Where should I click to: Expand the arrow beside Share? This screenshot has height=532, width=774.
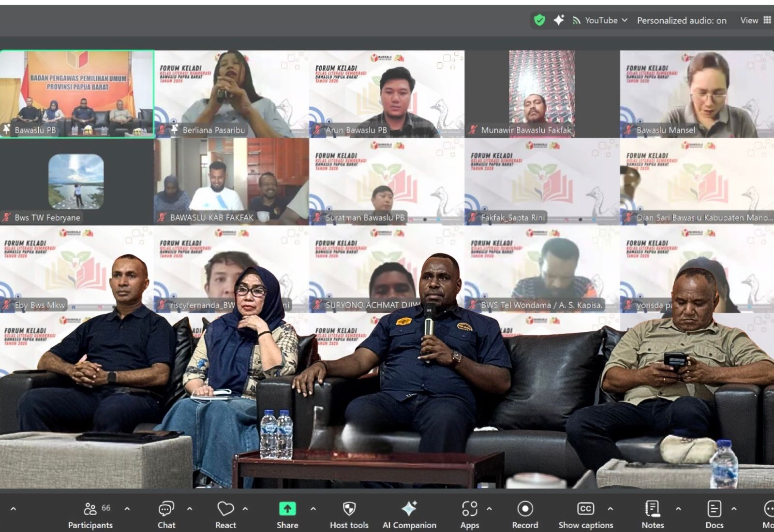point(313,509)
